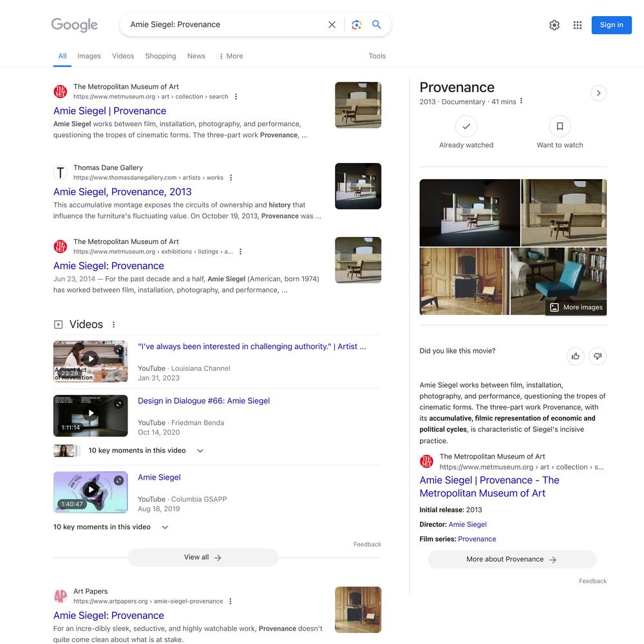Click More images on the knowledge panel
644x644 pixels.
pyautogui.click(x=576, y=307)
